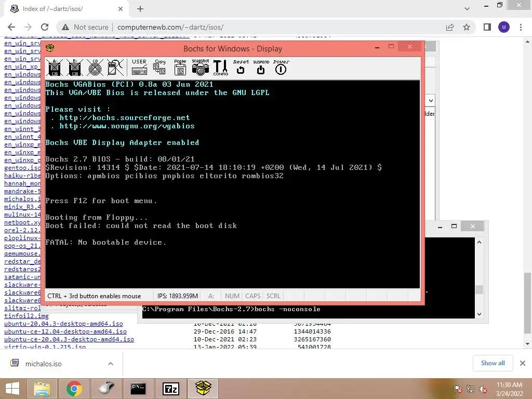532x399 pixels.
Task: Click the SCRL indicator in Bochs status bar
Action: [273, 296]
